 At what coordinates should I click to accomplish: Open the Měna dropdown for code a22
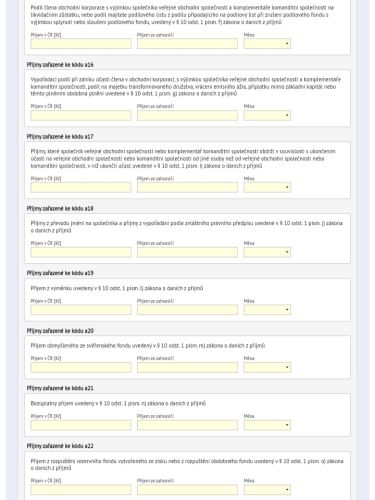[267, 490]
